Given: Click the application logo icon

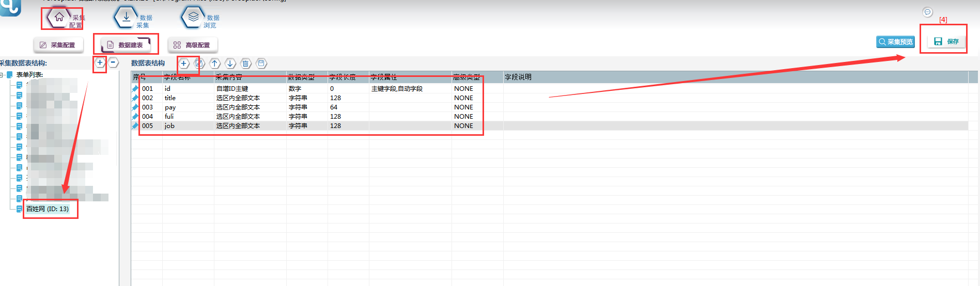Looking at the screenshot, I should tap(10, 7).
